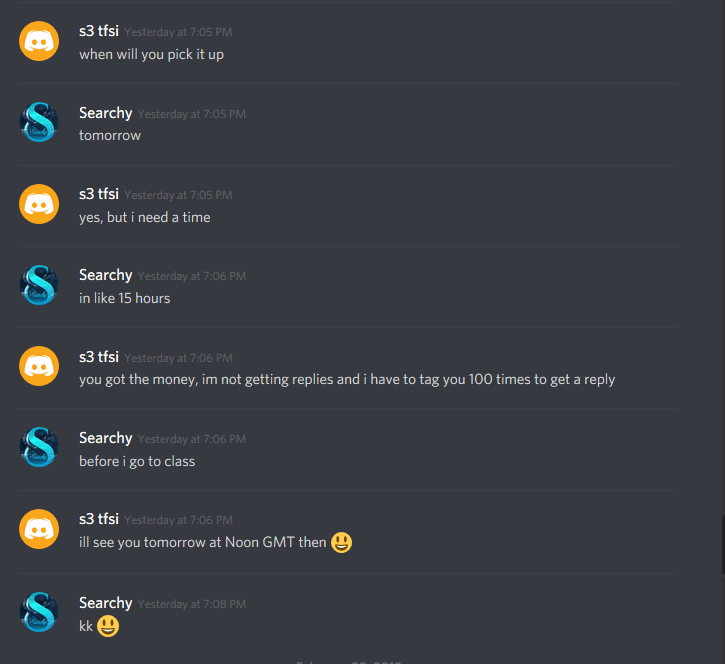Open Searchy avatar beside the 'kk' message
The image size is (725, 664).
pos(39,612)
